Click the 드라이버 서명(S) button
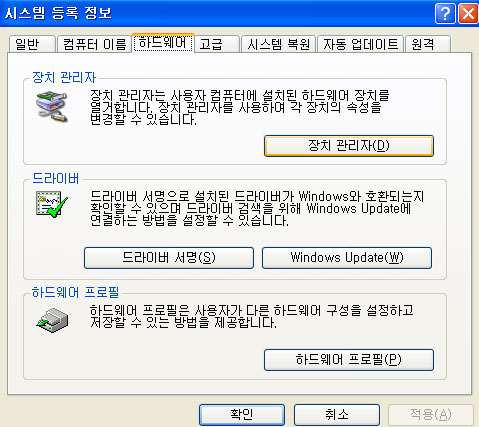Viewport: 479px width, 427px height. click(x=169, y=258)
